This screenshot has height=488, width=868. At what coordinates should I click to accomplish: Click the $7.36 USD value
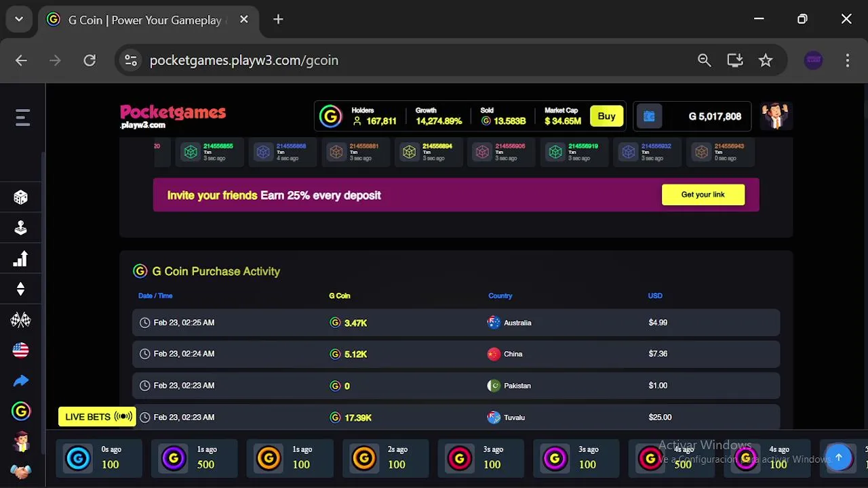click(658, 354)
